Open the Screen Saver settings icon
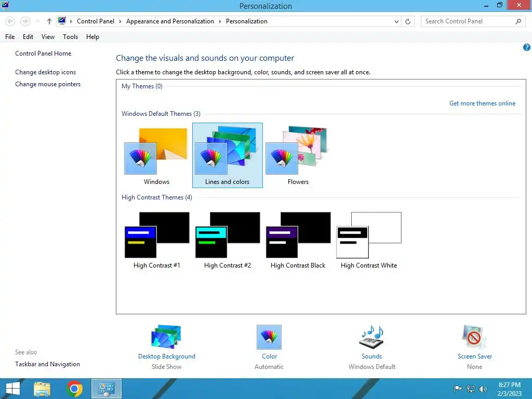Screen dimensions: 532x399 tap(474, 337)
